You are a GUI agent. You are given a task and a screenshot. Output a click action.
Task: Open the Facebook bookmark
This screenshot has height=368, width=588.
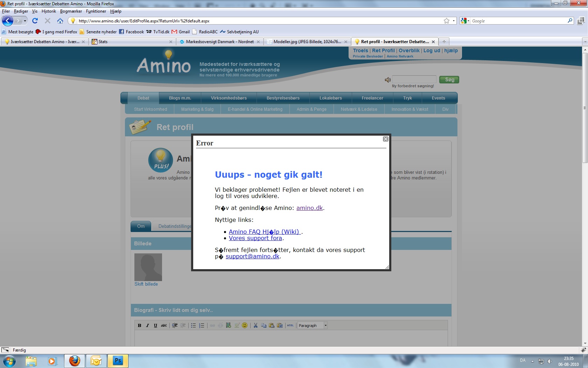[x=131, y=32]
